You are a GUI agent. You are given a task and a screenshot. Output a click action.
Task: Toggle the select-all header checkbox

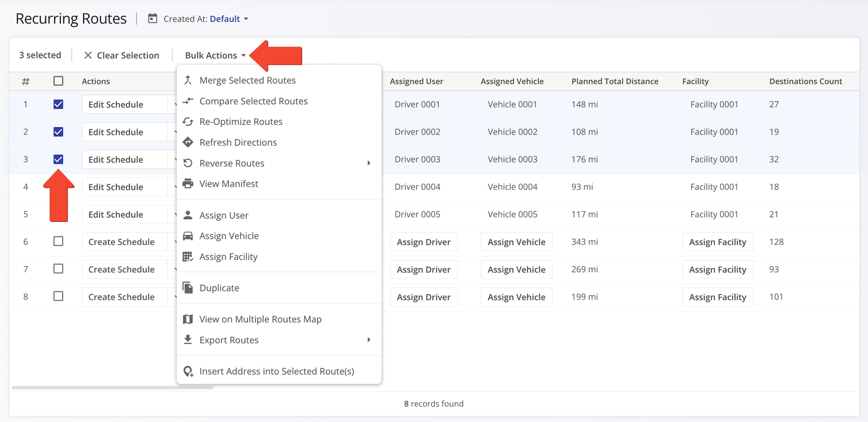tap(58, 81)
